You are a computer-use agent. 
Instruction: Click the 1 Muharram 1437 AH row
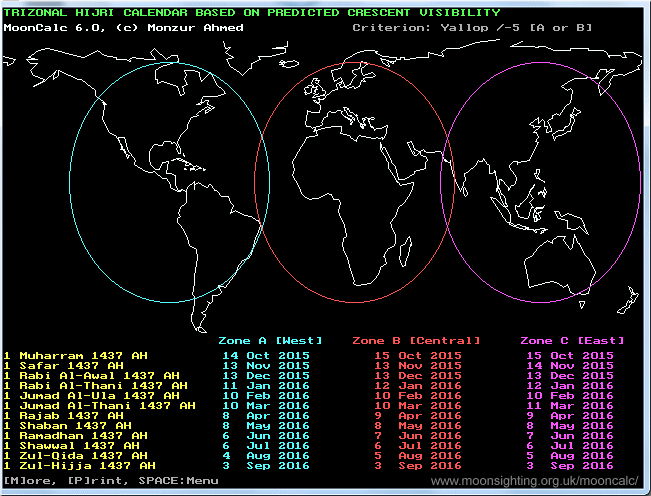point(73,355)
